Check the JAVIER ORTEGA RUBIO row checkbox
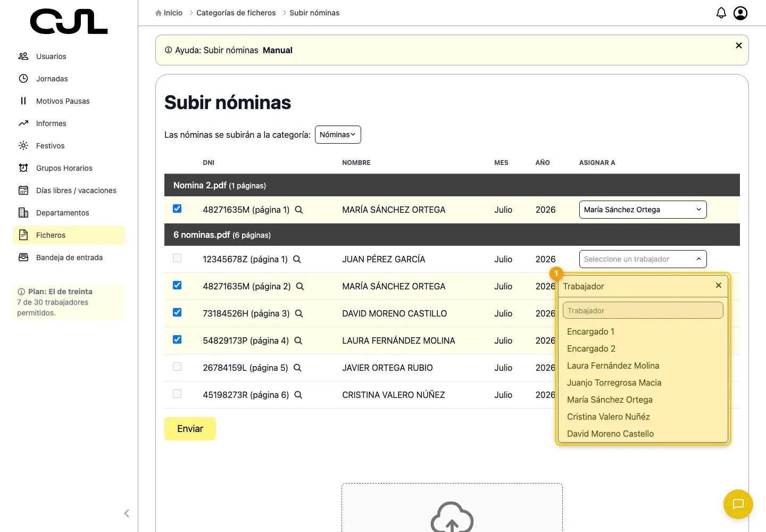Screen dimensions: 766x532 tap(177, 367)
